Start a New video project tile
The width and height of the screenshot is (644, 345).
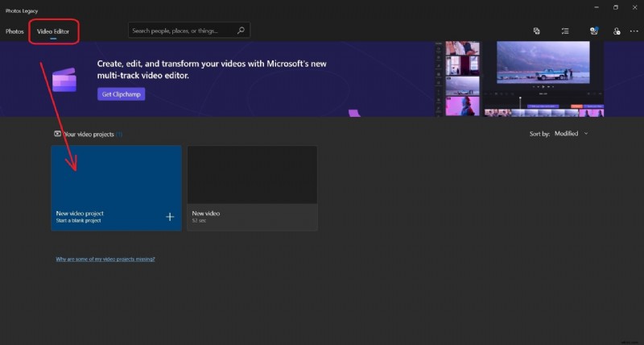click(x=116, y=188)
